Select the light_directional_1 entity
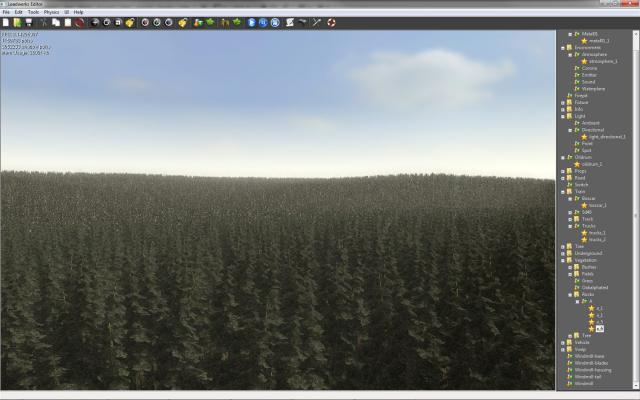 coord(607,137)
